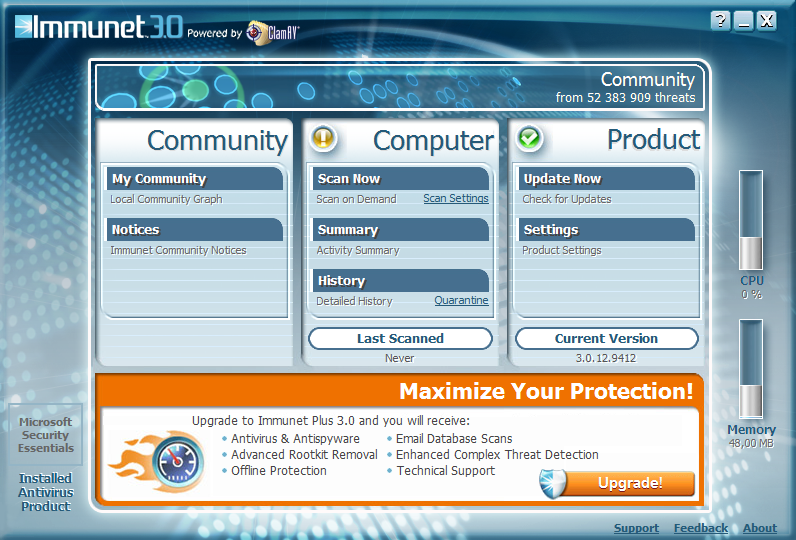The width and height of the screenshot is (796, 540).
Task: Click 'from 52 383 909 threats' text
Action: 625,97
